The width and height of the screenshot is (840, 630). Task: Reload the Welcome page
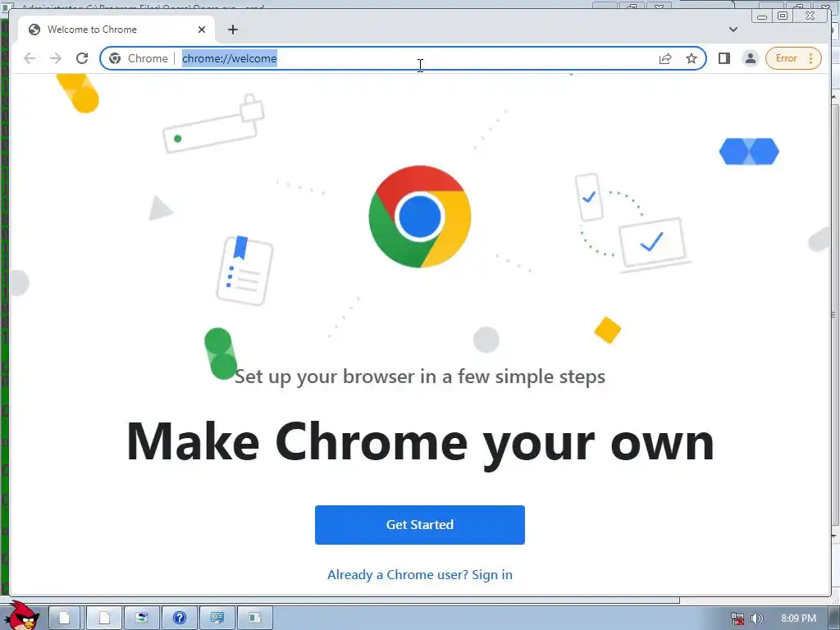click(82, 58)
